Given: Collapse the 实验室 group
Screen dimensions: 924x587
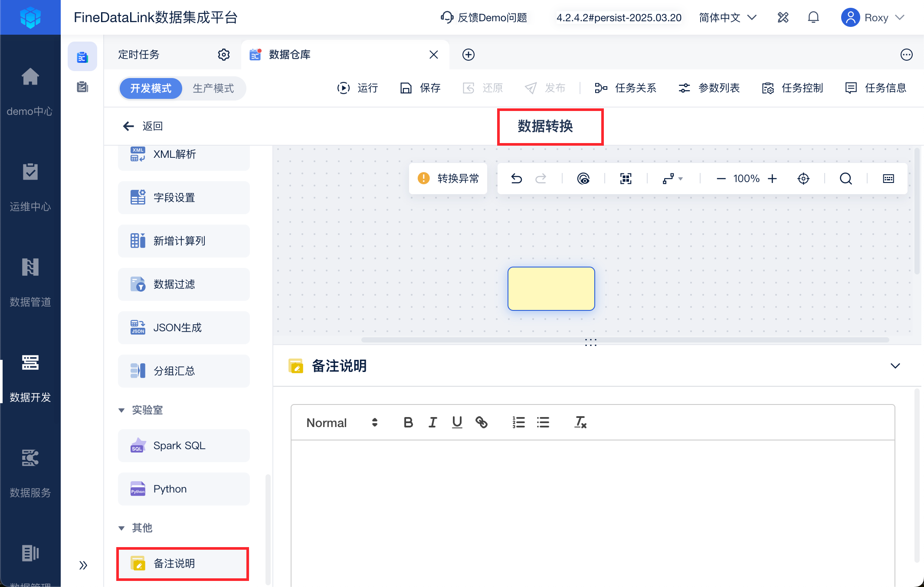Looking at the screenshot, I should 122,410.
